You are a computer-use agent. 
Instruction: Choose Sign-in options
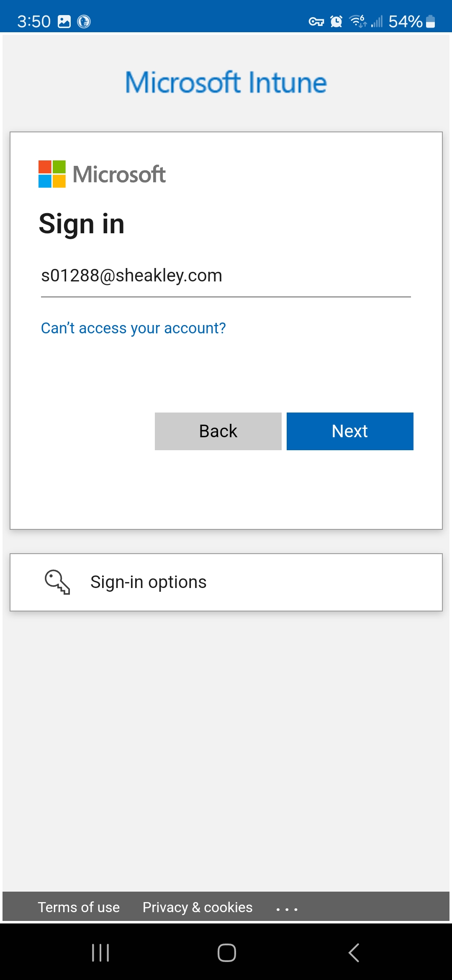149,582
